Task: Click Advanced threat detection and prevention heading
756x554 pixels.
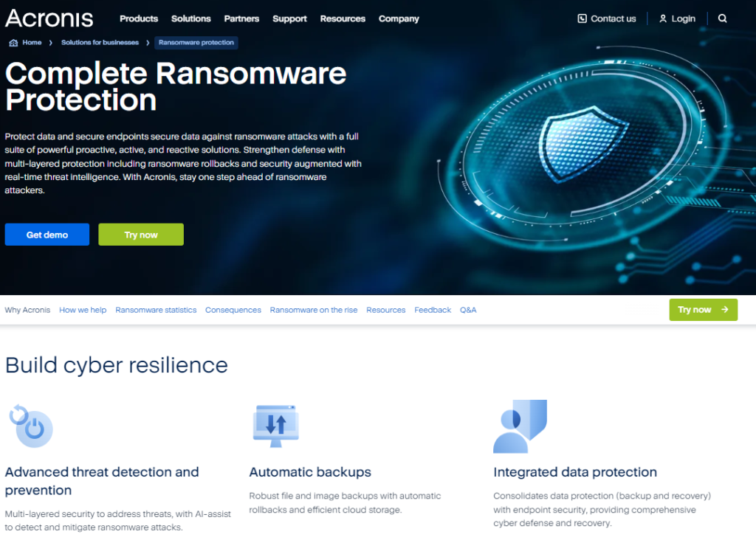Action: 102,481
